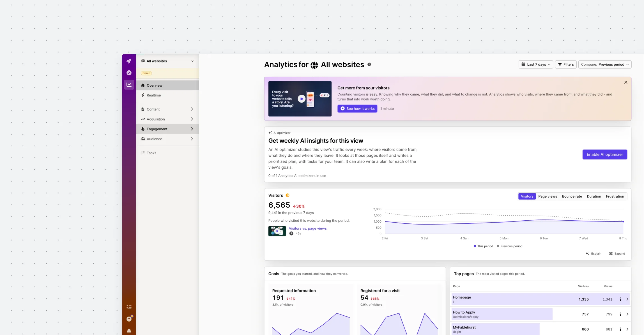Screen dimensions: 644x335
Task: Click the info icon next to All websites heading
Action: 369,64
